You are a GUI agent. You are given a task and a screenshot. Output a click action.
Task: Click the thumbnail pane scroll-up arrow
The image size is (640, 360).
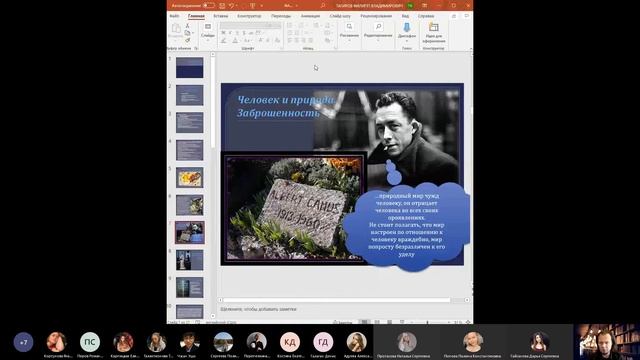point(213,54)
